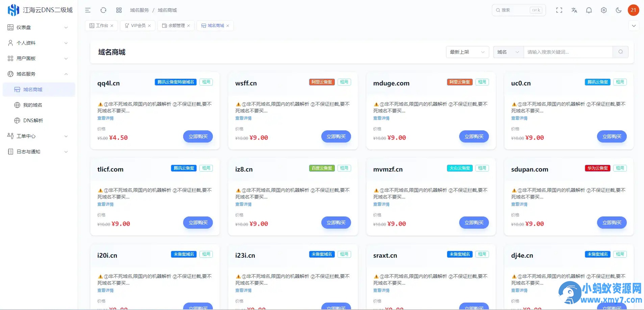Click the user avatar showing 21
The width and height of the screenshot is (644, 310).
[x=634, y=10]
